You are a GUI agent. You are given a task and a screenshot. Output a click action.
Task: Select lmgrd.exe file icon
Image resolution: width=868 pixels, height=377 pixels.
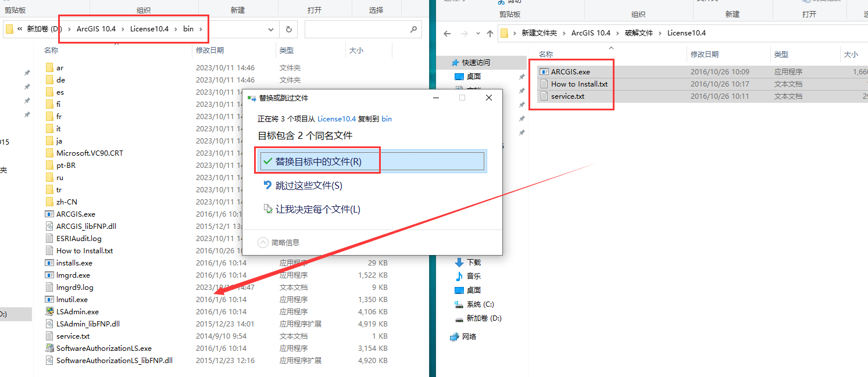click(49, 275)
